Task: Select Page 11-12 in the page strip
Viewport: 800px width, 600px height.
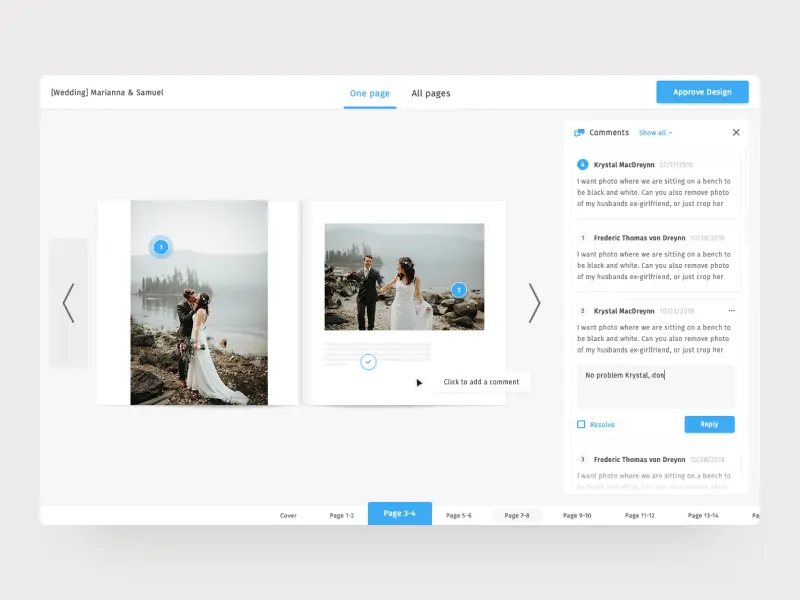Action: (640, 515)
